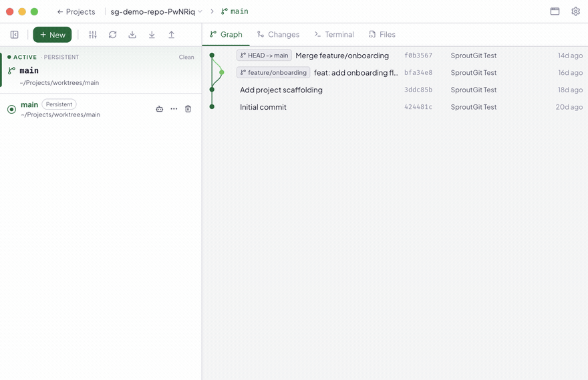
Task: Click the main branch breadcrumb
Action: click(x=235, y=11)
